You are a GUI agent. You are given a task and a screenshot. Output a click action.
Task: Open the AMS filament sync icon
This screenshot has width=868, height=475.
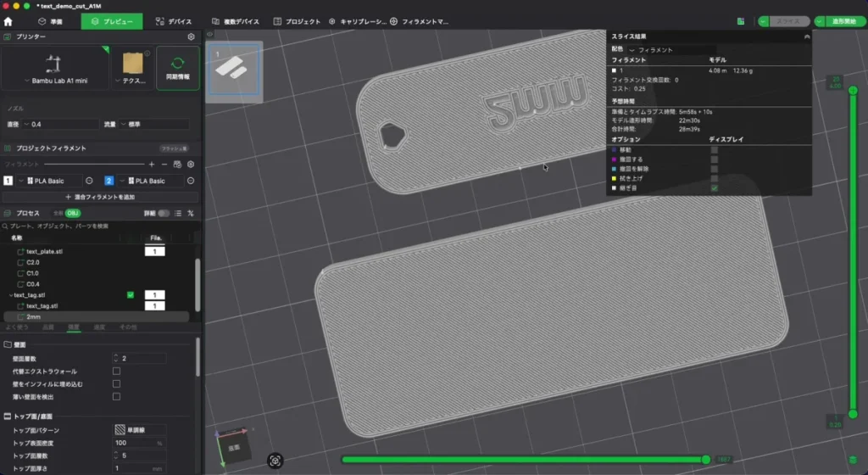tap(177, 165)
